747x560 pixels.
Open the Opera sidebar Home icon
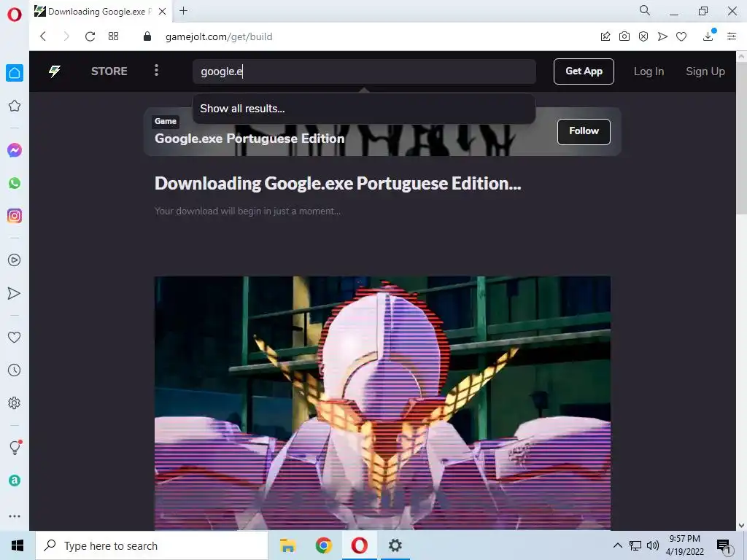click(x=15, y=73)
